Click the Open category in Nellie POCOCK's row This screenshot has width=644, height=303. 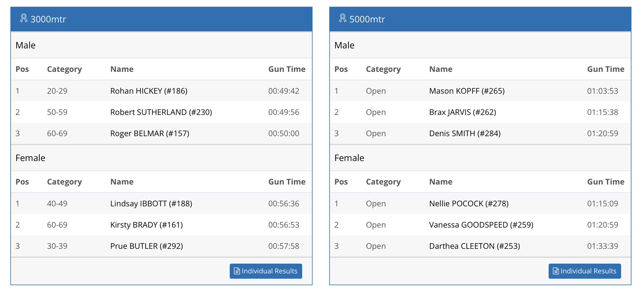[376, 204]
